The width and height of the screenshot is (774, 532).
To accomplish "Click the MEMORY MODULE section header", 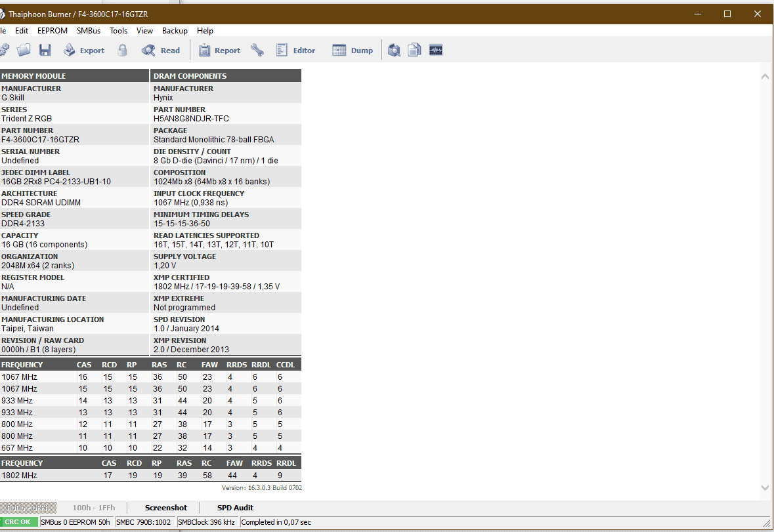I will [x=74, y=76].
